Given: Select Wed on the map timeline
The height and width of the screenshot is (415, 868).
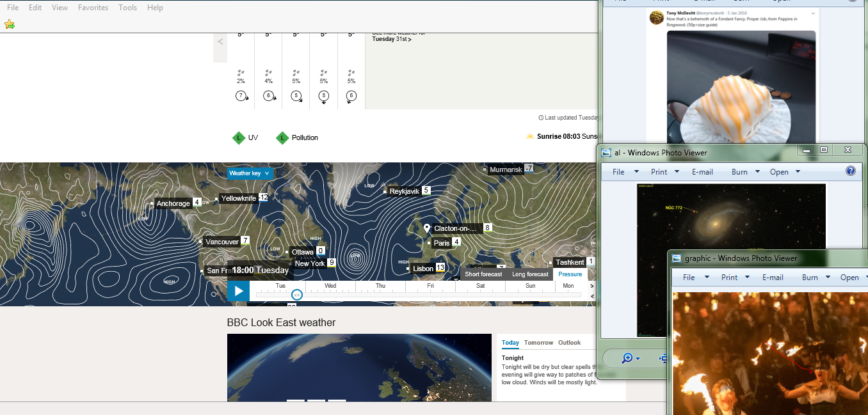Looking at the screenshot, I should click(x=330, y=286).
